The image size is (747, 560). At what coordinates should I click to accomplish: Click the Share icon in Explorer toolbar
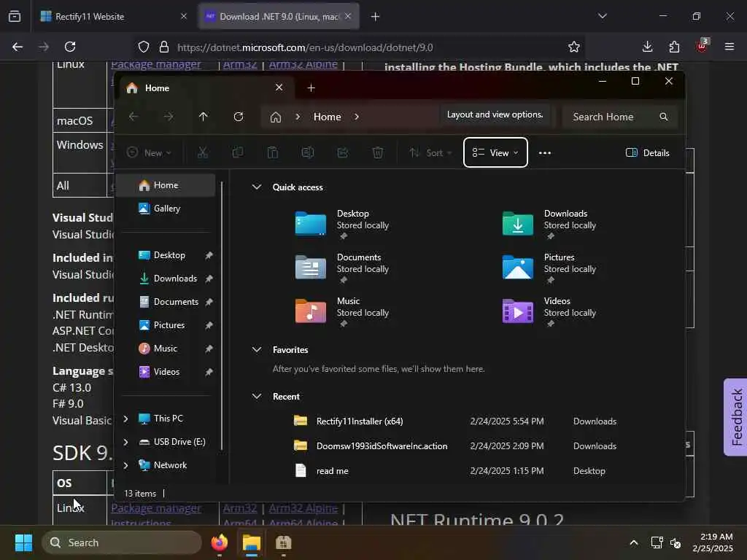(343, 152)
